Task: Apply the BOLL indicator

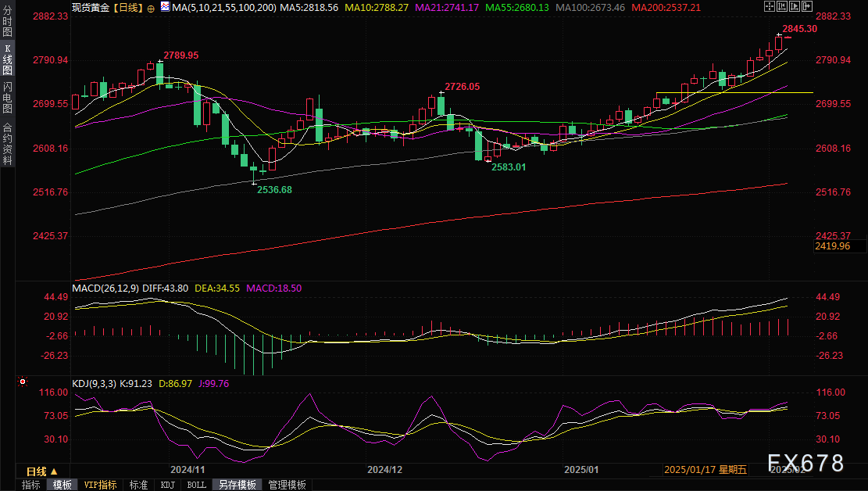Action: tap(197, 485)
